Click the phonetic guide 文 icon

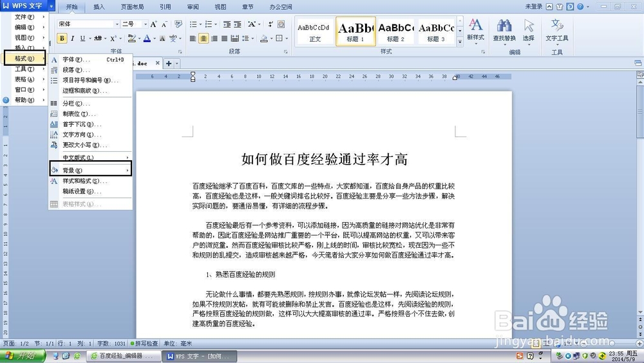pyautogui.click(x=173, y=38)
